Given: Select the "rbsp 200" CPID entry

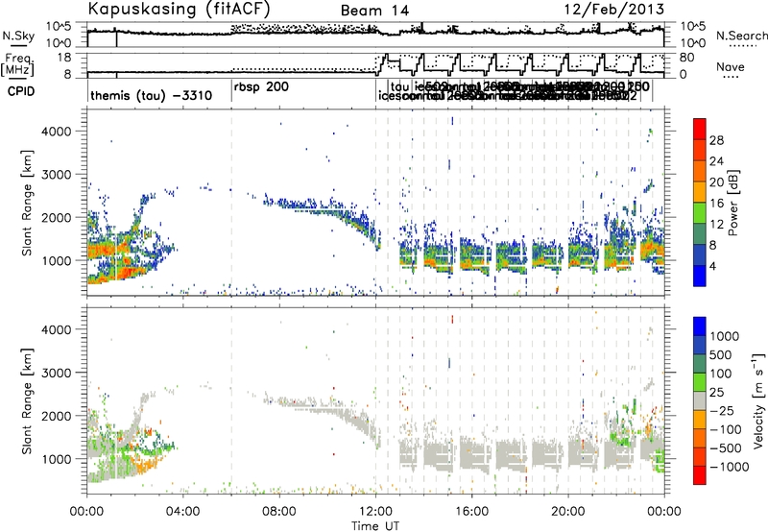Looking at the screenshot, I should tap(261, 86).
